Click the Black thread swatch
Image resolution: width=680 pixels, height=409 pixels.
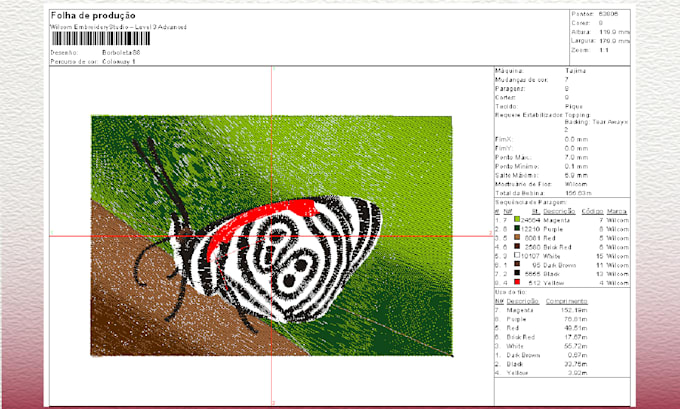tap(517, 274)
